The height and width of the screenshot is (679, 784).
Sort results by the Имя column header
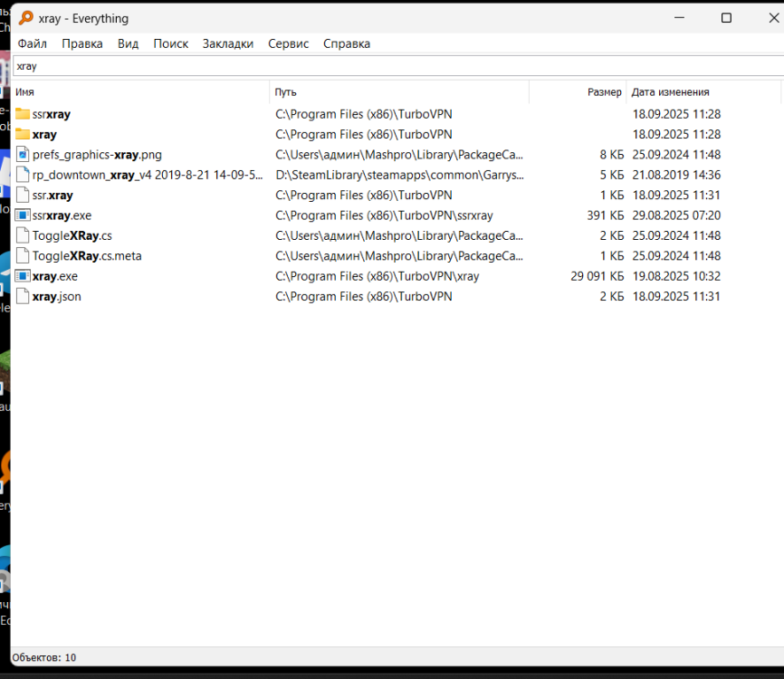point(141,92)
